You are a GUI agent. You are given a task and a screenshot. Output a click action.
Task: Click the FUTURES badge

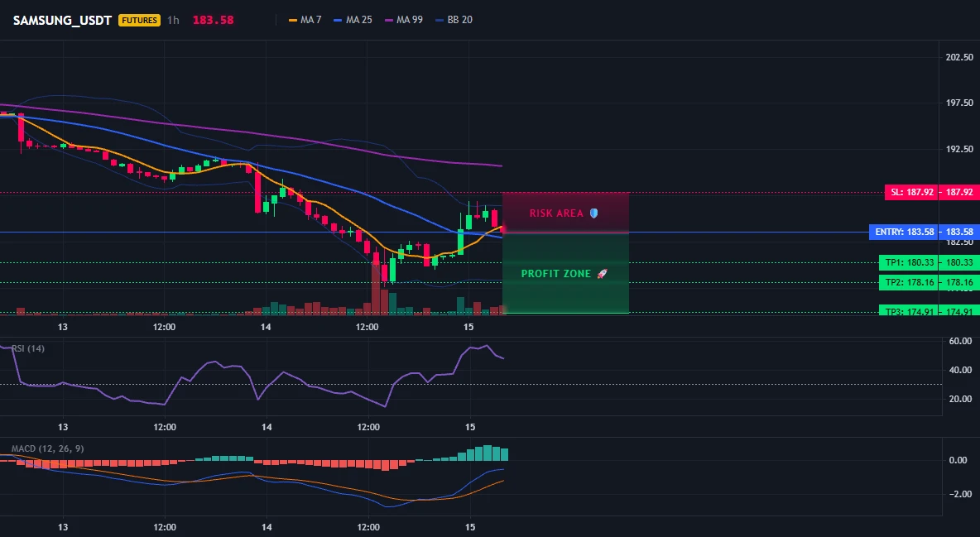point(139,20)
